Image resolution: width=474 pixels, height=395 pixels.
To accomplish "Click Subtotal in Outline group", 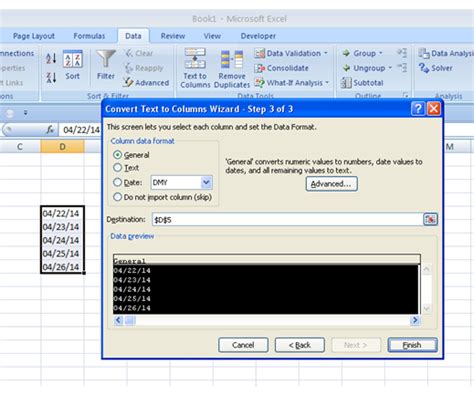I will [x=362, y=83].
